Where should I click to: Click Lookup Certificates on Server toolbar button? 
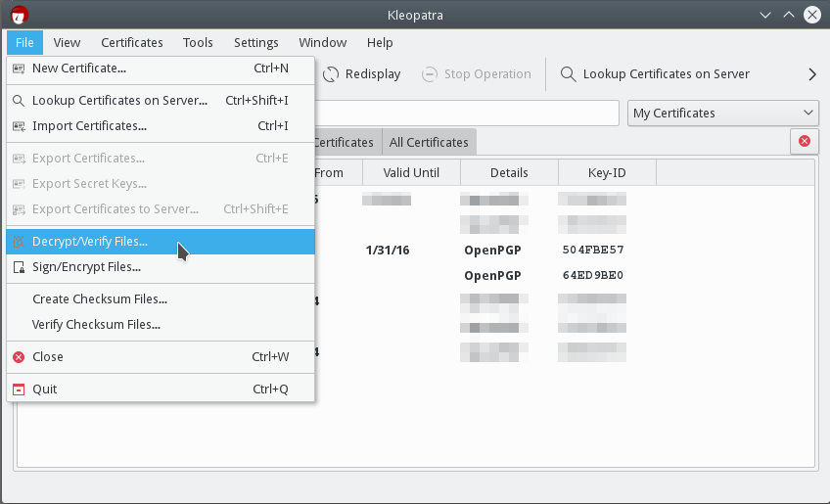pyautogui.click(x=655, y=74)
